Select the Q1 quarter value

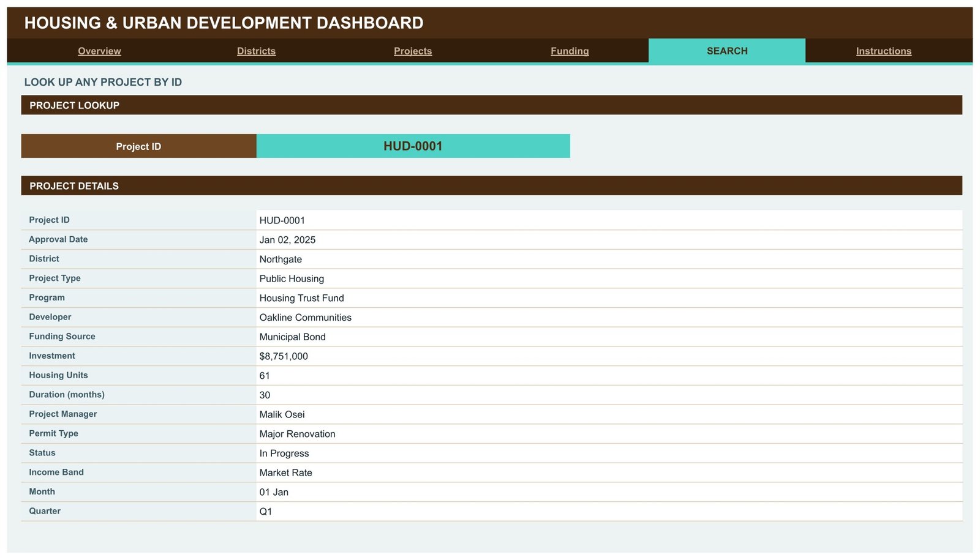click(609, 512)
